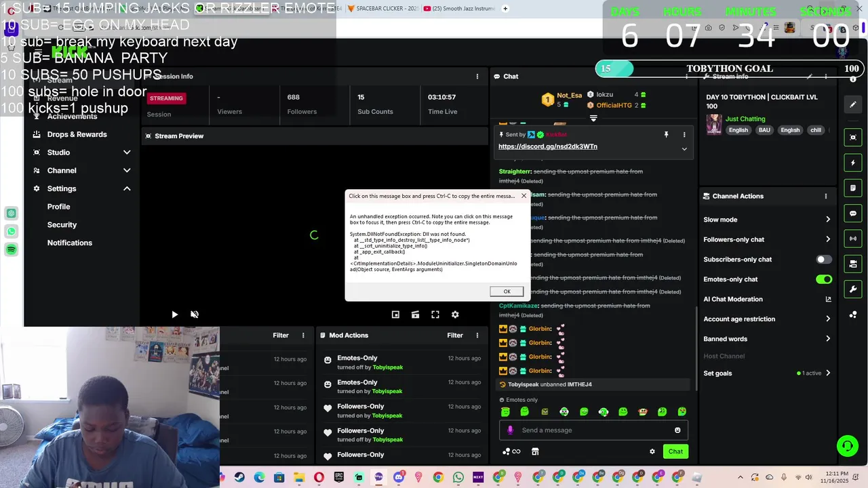Image resolution: width=868 pixels, height=488 pixels.
Task: Open Steam from the taskbar
Action: point(239,478)
